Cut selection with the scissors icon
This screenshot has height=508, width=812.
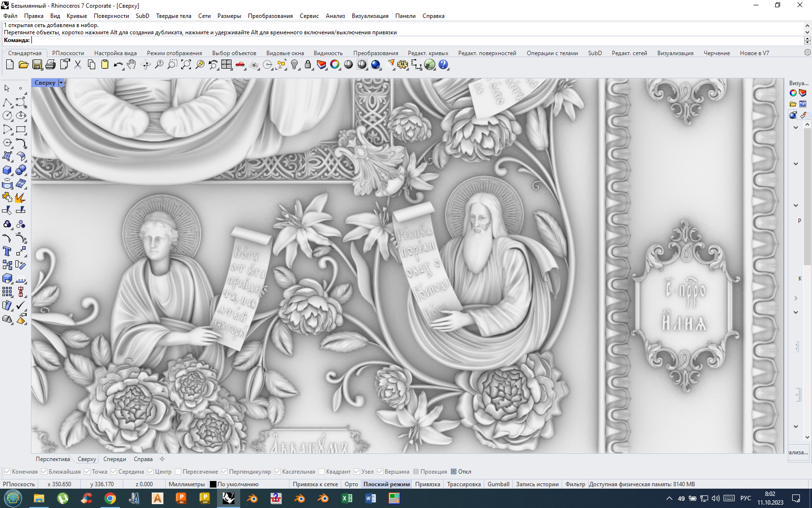pyautogui.click(x=78, y=64)
